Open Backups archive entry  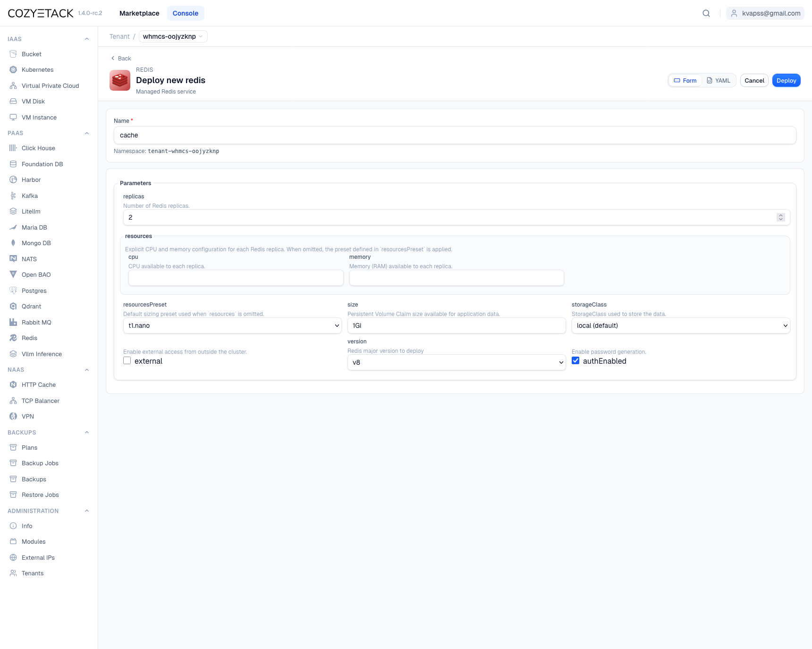point(34,479)
